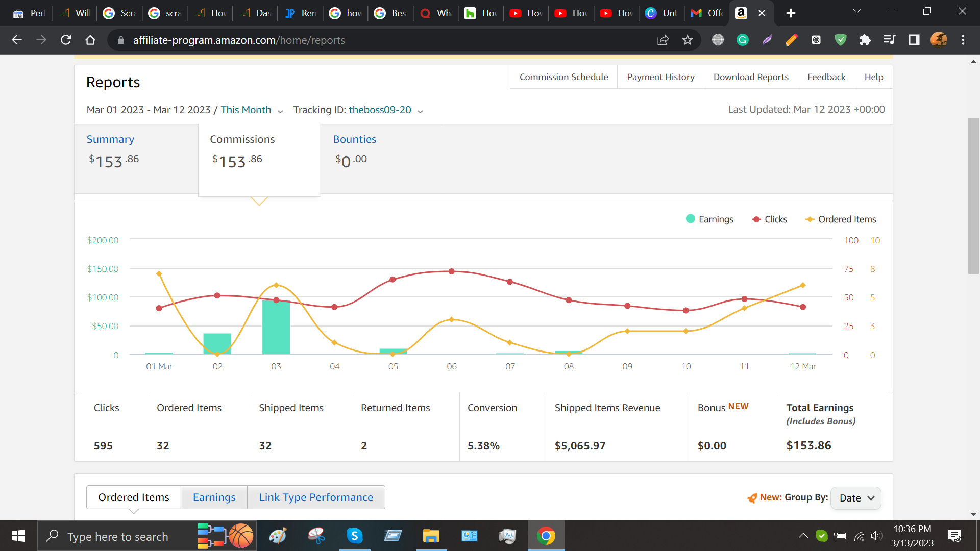Click the orange pencil extension icon
The width and height of the screenshot is (980, 551).
(792, 40)
